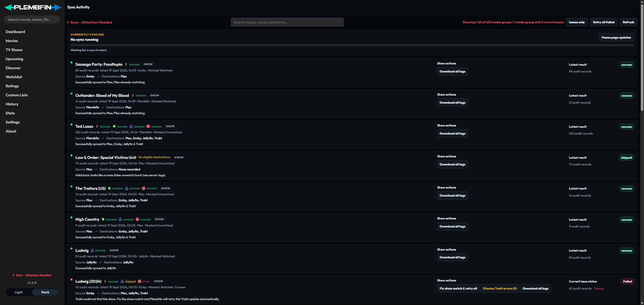Viewport: 644px width, 305px height.
Task: Open TV Shows section
Action: pyautogui.click(x=14, y=50)
